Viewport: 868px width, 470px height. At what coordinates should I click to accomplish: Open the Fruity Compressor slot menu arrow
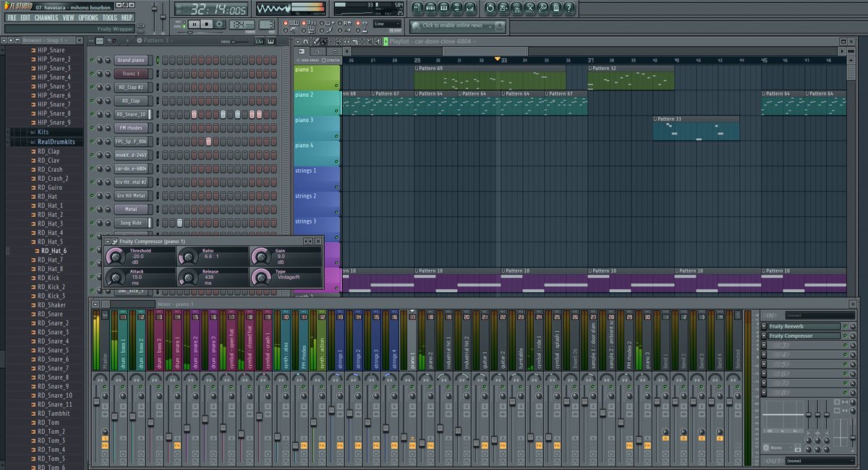(x=764, y=336)
